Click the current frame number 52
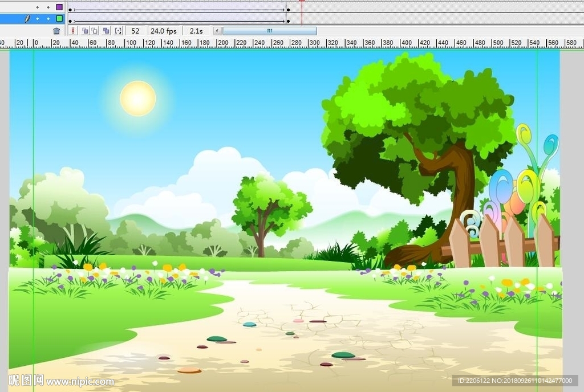 coord(135,31)
